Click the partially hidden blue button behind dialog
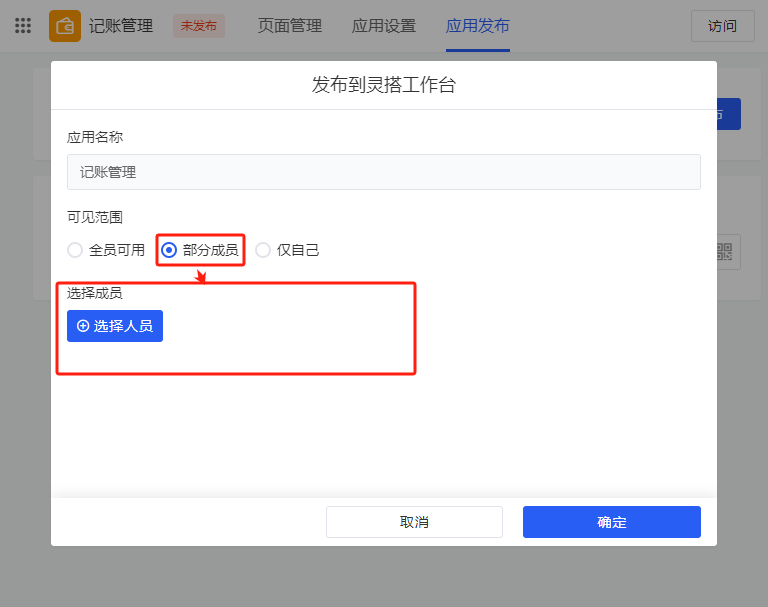The image size is (768, 607). click(x=729, y=114)
